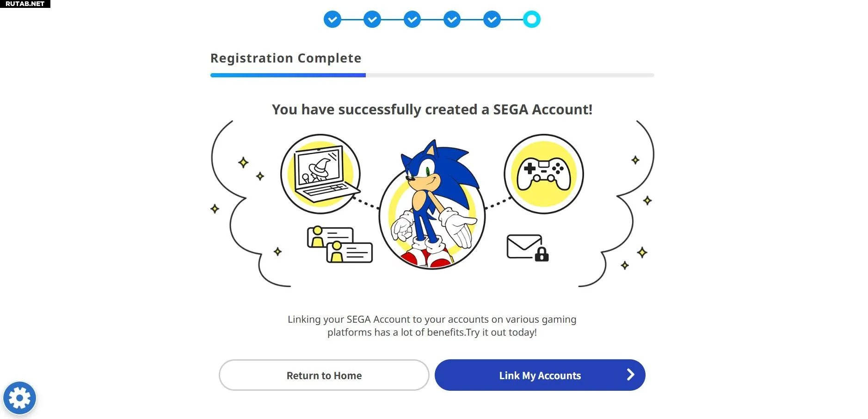The image size is (868, 419).
Task: Click the fourth completed step checkmark
Action: [452, 19]
